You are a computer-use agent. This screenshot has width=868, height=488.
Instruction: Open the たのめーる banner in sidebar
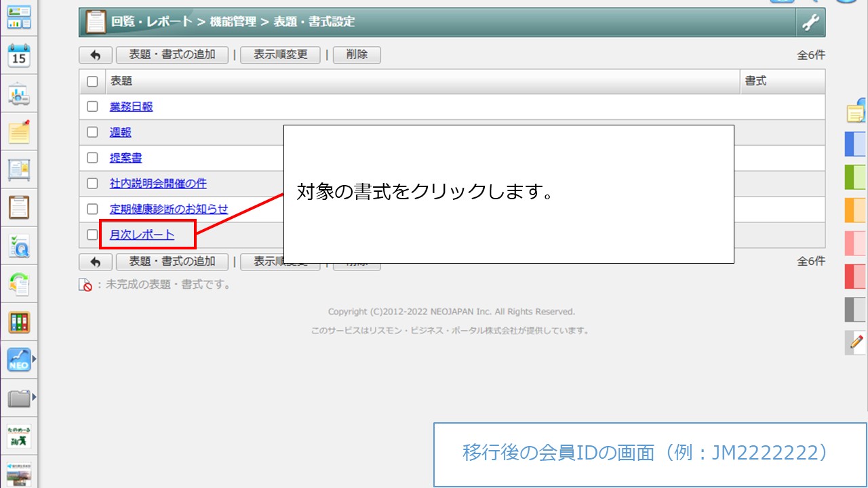pos(19,436)
